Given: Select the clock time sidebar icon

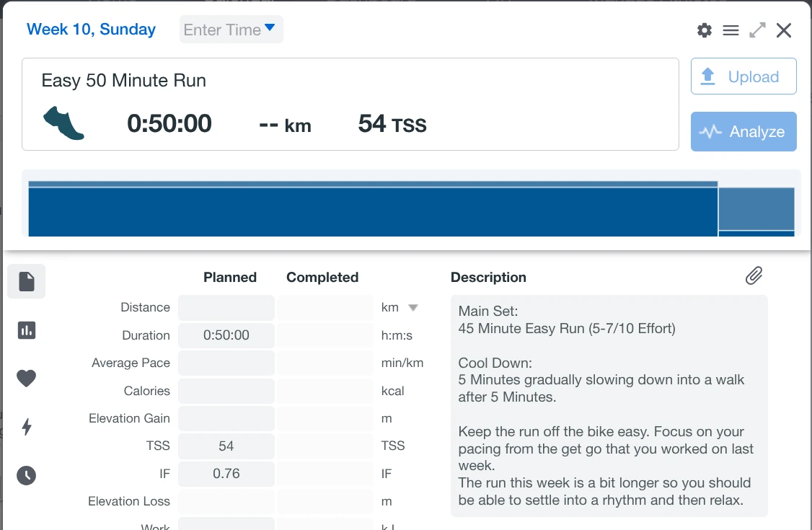Looking at the screenshot, I should (x=27, y=475).
